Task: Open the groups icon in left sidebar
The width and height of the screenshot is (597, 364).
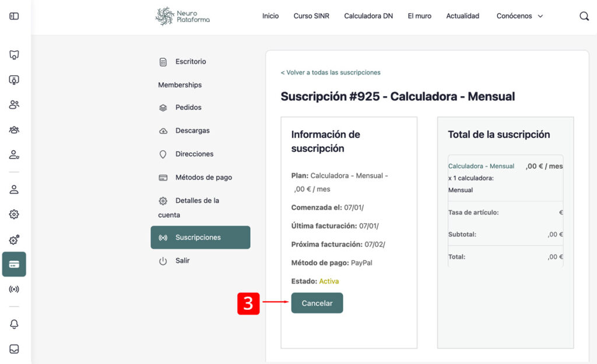Action: (x=14, y=130)
